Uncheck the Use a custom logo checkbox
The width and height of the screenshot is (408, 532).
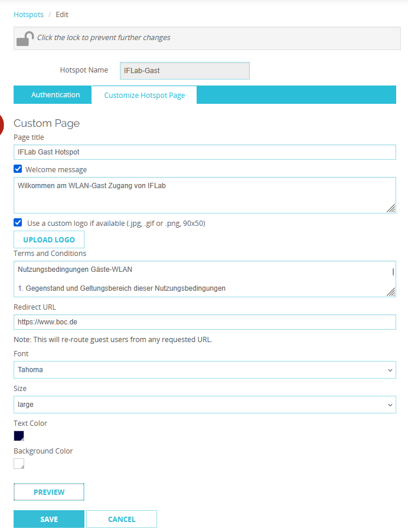[18, 223]
